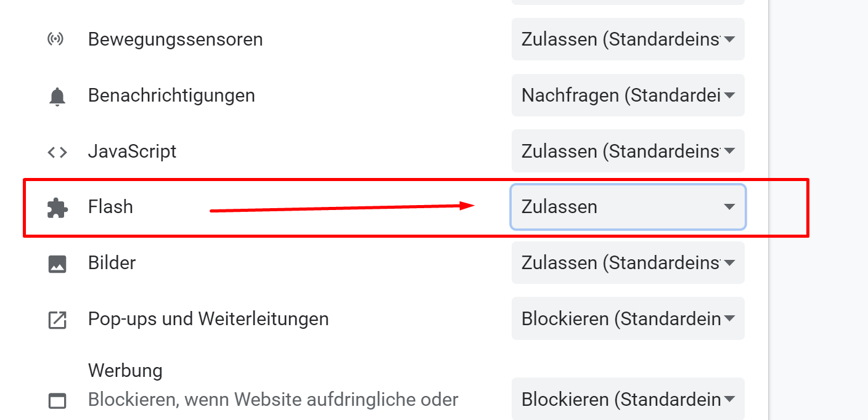Click the Benachrichtigungen bell icon
Viewport: 868px width, 420px height.
coord(57,96)
